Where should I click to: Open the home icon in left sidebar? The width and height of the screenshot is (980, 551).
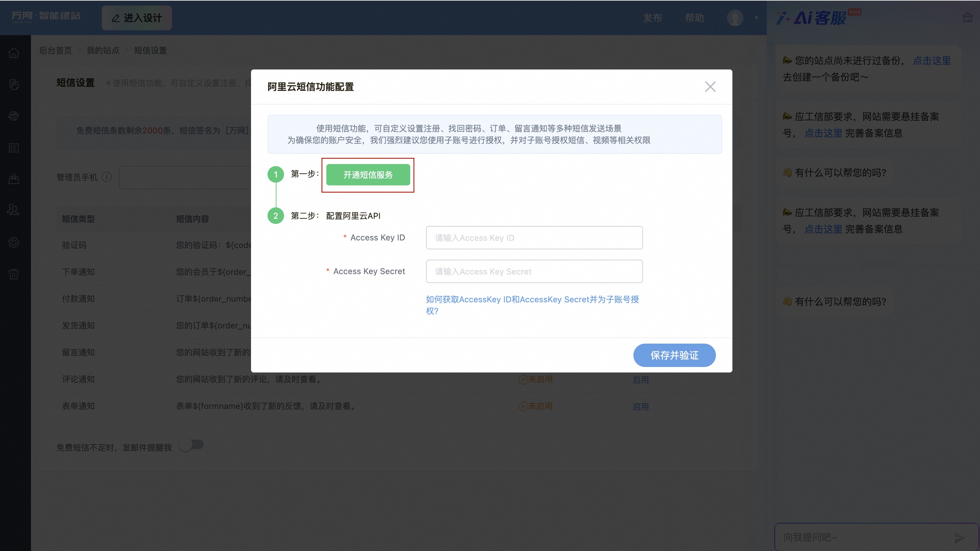14,53
